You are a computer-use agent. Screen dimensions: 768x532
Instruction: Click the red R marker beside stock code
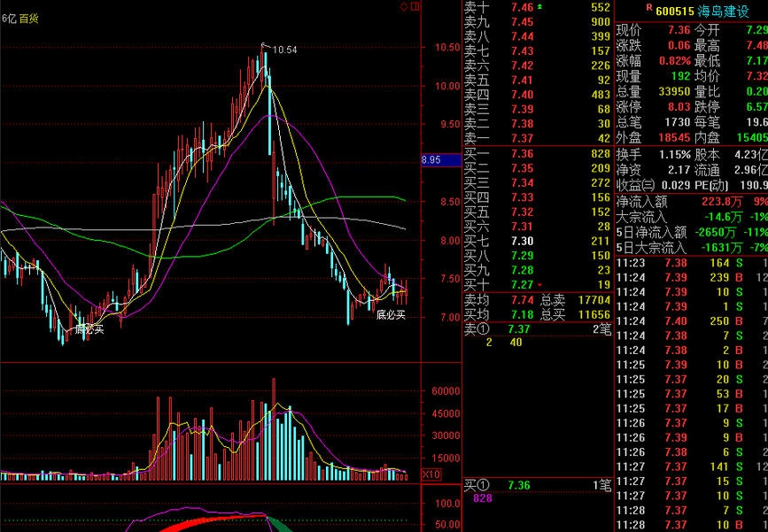648,8
